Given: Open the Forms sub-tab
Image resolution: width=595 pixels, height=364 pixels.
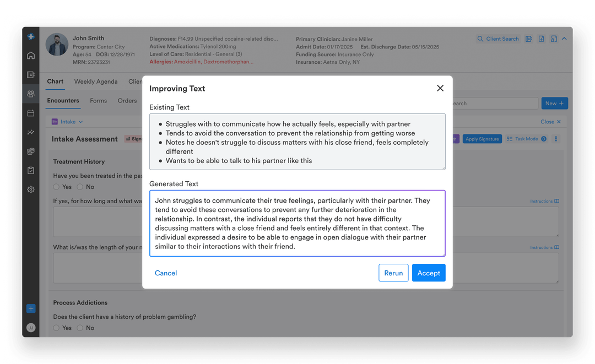Looking at the screenshot, I should (98, 101).
